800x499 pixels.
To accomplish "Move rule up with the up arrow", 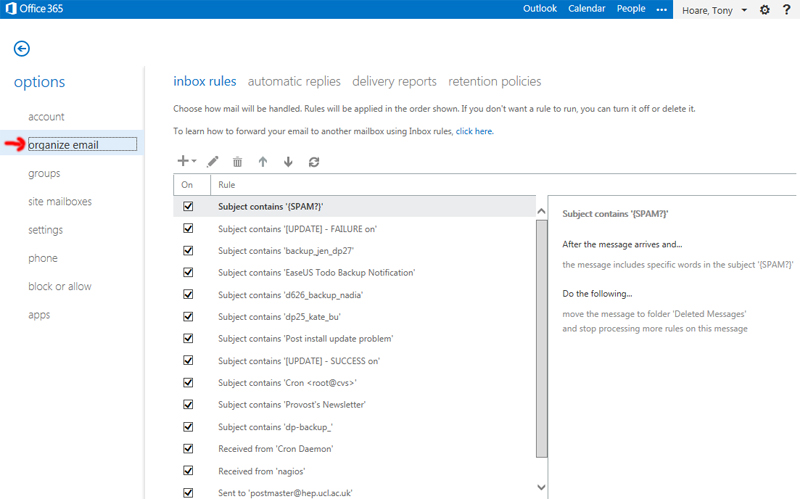I will pos(263,162).
